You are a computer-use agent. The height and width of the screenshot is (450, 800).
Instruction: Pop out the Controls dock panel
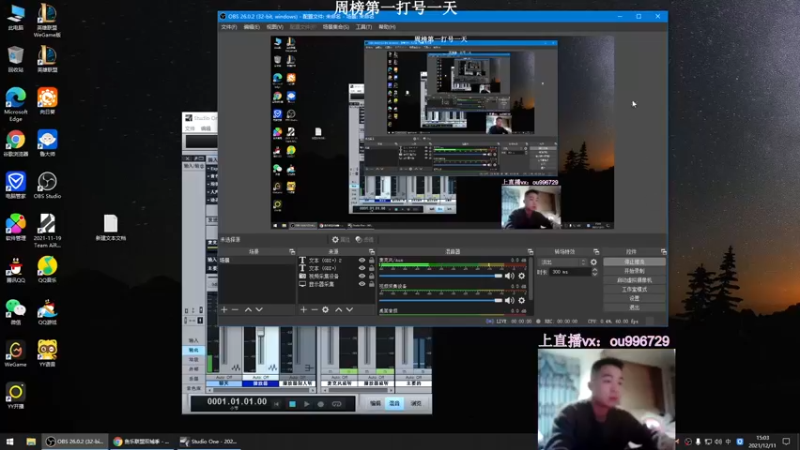663,252
